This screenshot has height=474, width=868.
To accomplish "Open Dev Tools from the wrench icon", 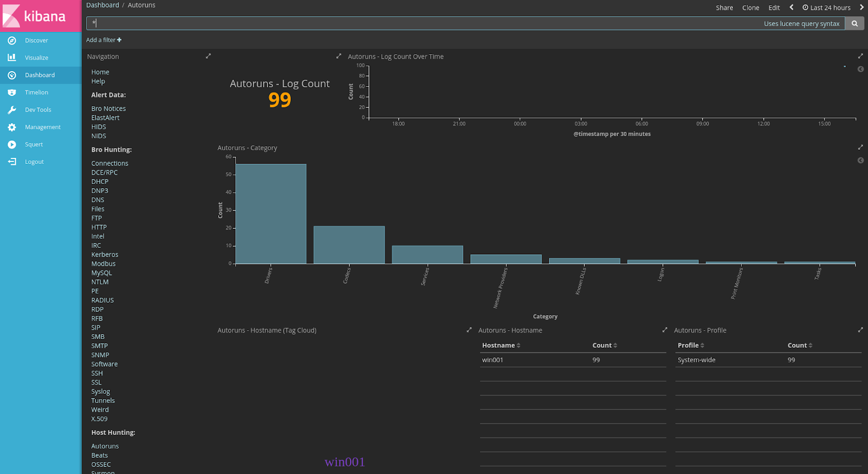I will tap(12, 110).
